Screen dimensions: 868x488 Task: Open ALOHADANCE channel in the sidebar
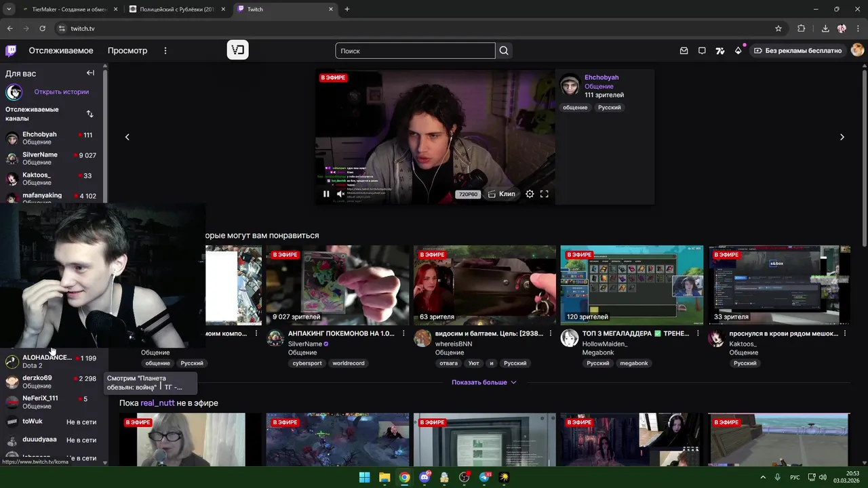pos(52,361)
